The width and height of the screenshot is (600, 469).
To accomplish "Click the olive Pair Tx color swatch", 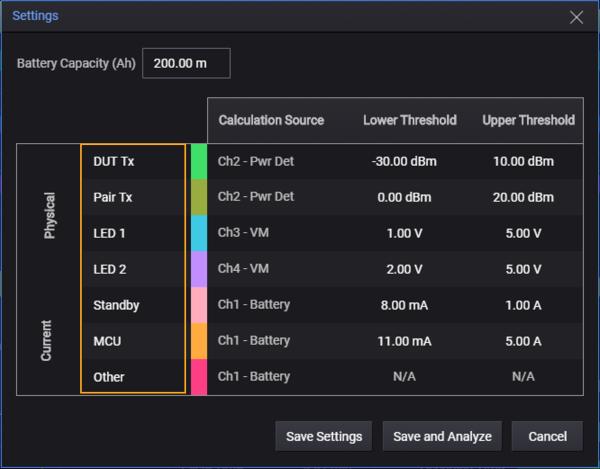I will 199,197.
